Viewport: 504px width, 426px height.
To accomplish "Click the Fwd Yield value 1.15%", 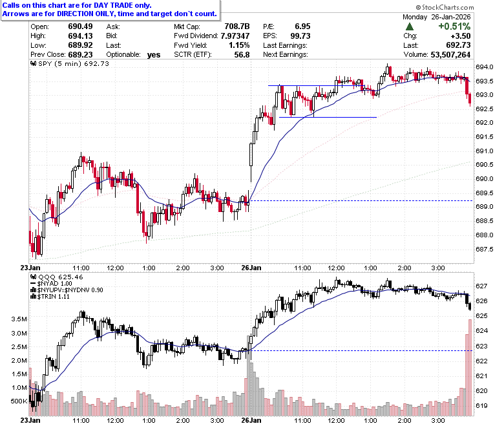I will click(239, 45).
